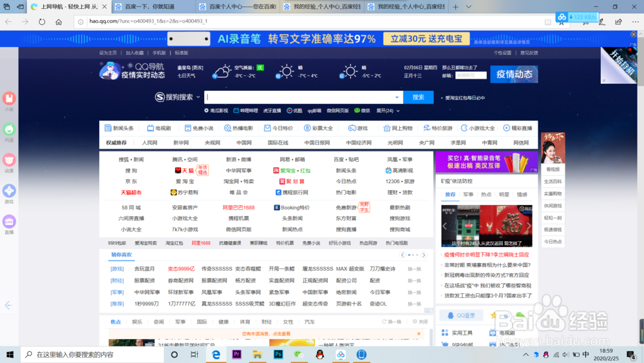644x363 pixels.
Task: Open the 设为主页 link at top
Action: coord(108,53)
